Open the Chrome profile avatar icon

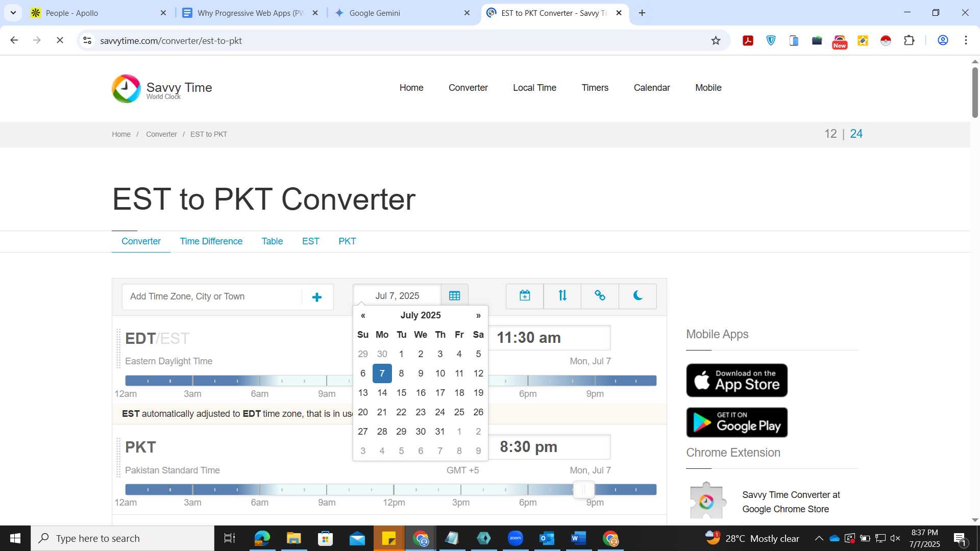pyautogui.click(x=943, y=41)
